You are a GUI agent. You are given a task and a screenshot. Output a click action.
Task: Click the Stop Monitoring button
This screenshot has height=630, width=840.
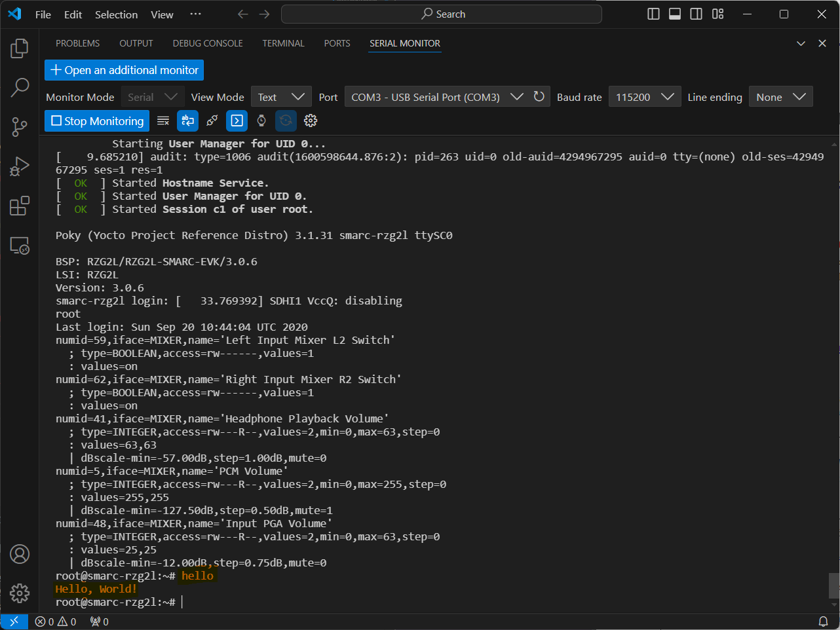97,120
